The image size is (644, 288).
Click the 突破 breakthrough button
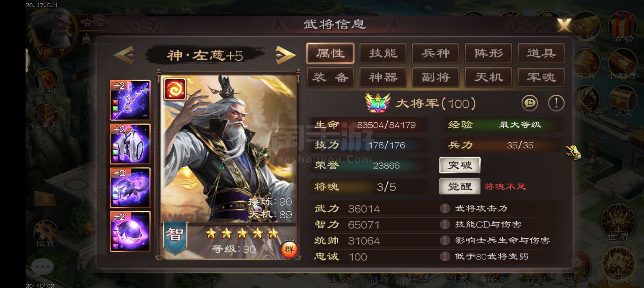click(x=460, y=165)
